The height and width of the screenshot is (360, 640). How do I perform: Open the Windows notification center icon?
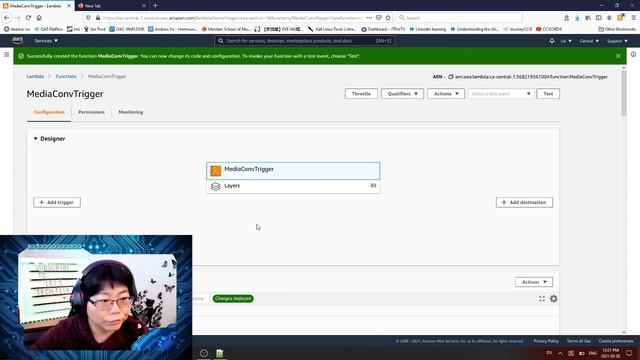tap(629, 353)
